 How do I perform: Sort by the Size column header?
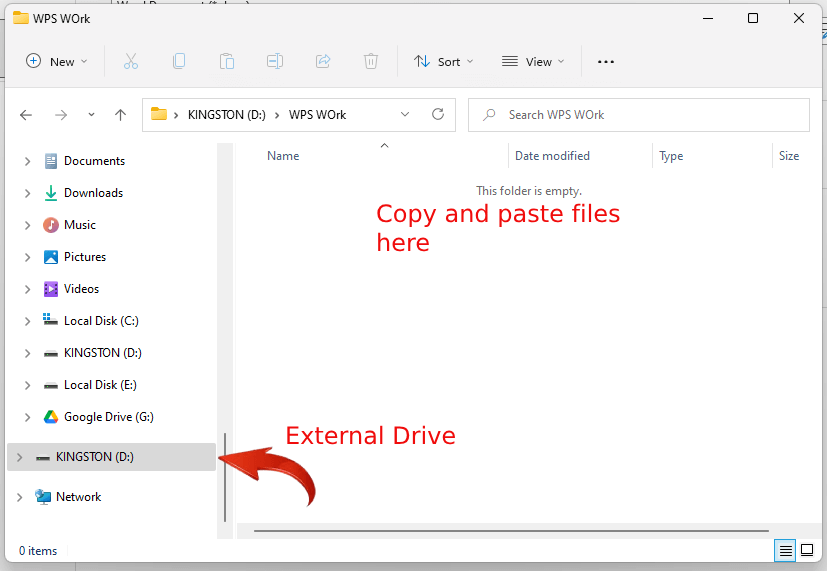click(x=789, y=156)
